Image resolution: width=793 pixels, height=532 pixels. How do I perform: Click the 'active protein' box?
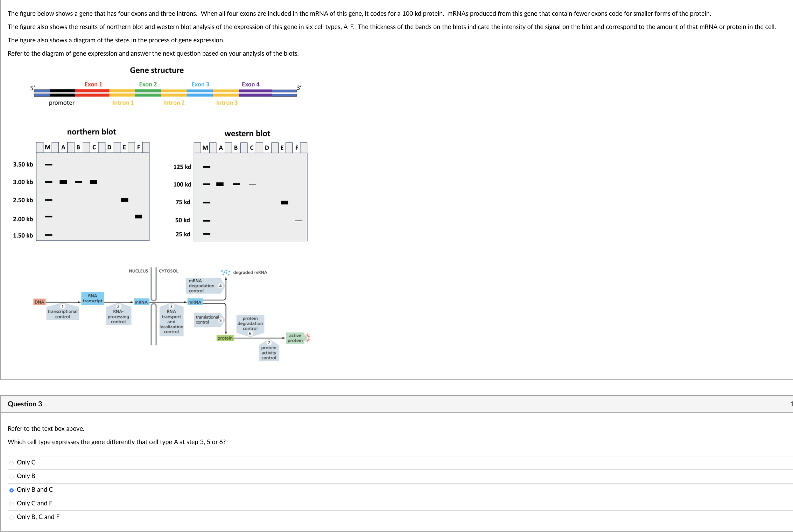pos(295,338)
